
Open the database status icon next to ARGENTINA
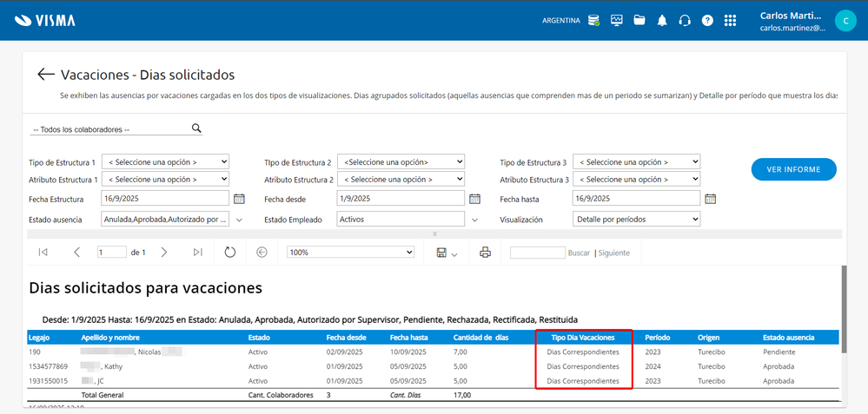tap(594, 21)
